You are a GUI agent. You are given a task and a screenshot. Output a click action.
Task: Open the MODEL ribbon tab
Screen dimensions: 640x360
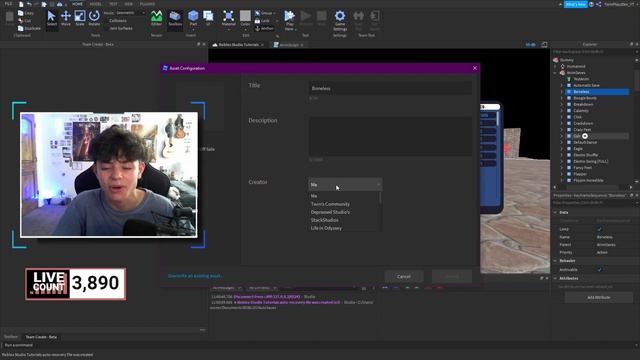click(96, 4)
